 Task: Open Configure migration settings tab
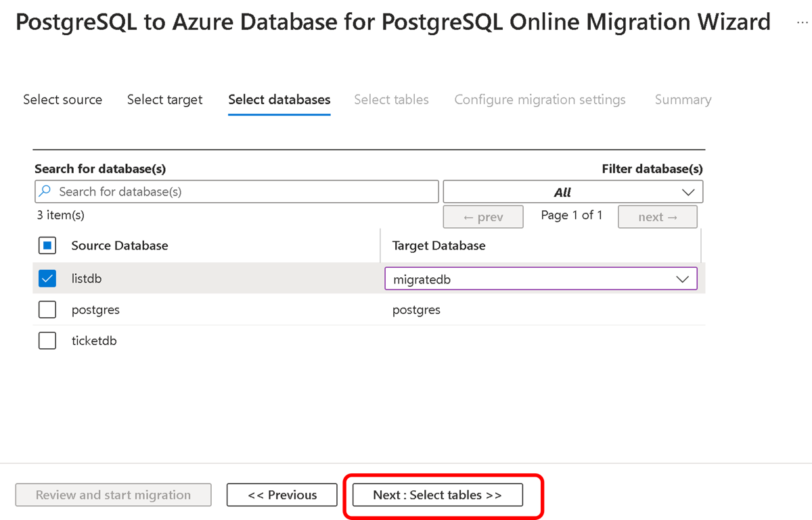(x=539, y=99)
